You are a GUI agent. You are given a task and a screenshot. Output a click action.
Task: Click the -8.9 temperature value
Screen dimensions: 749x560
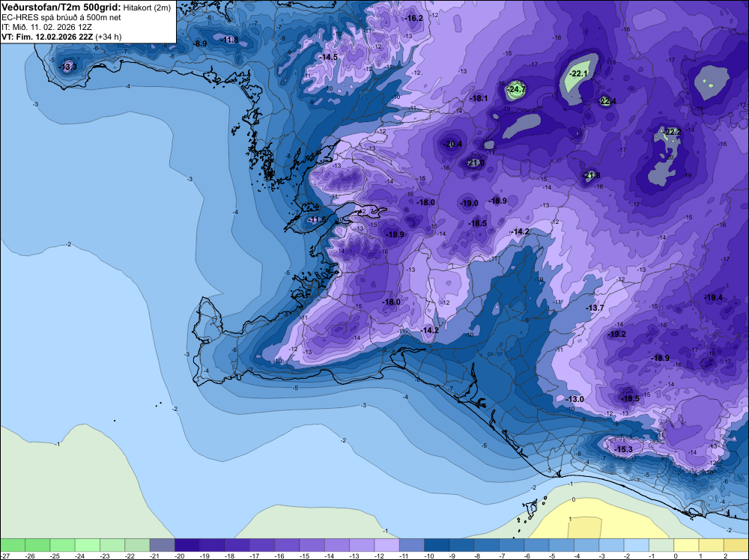click(200, 43)
